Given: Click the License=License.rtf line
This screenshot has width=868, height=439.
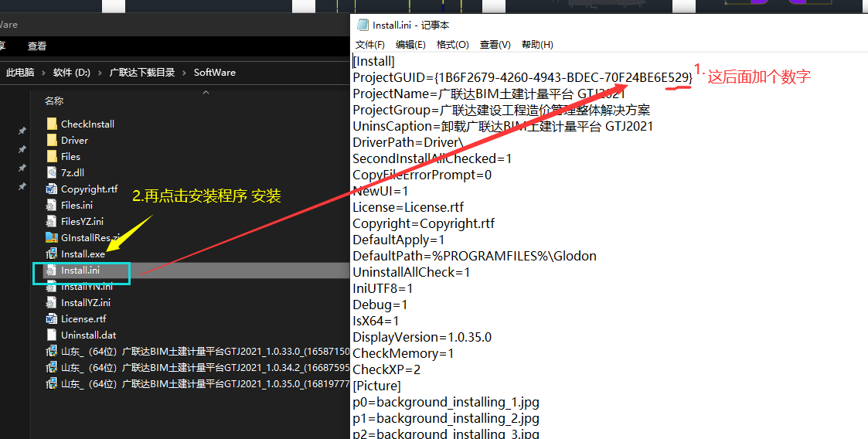Looking at the screenshot, I should 408,207.
